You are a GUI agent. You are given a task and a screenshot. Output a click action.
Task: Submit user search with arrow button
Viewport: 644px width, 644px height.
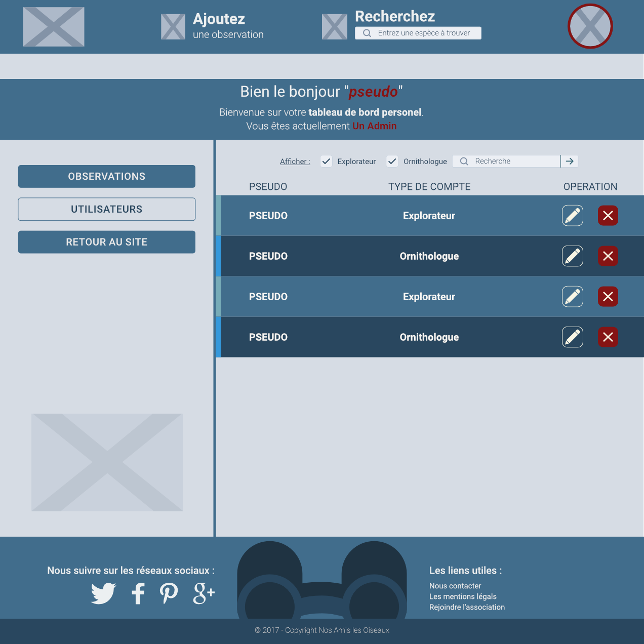coord(570,161)
